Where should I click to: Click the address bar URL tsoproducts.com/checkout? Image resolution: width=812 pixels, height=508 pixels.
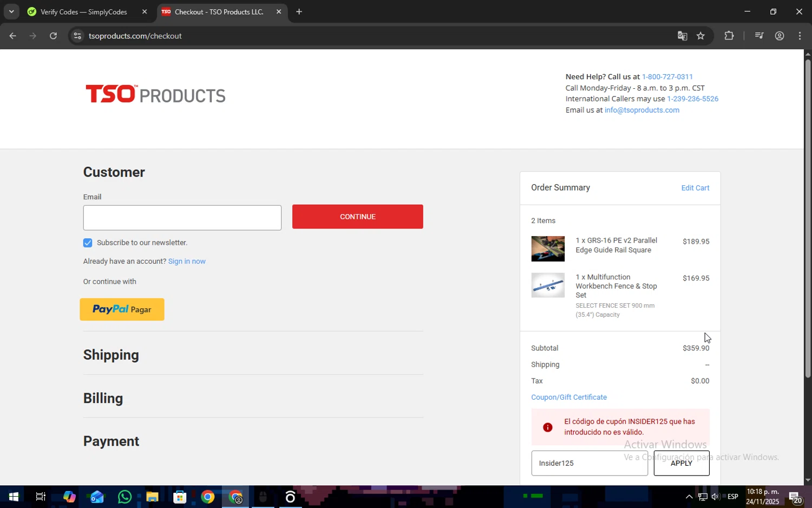[135, 36]
